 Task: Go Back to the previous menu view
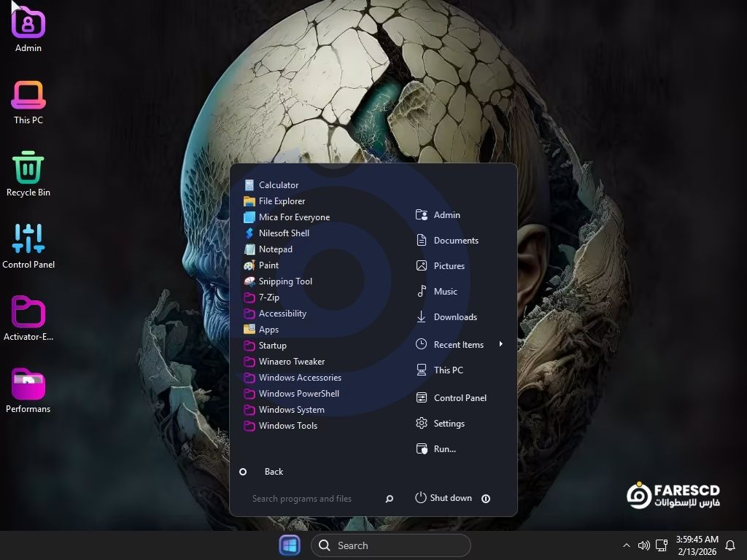[273, 472]
